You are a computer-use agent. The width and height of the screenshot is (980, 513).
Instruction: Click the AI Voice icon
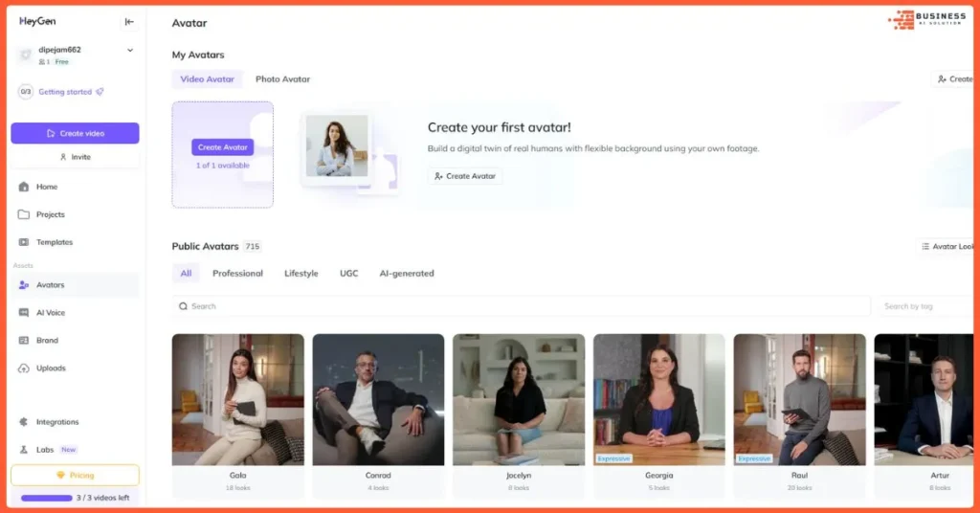click(x=24, y=312)
